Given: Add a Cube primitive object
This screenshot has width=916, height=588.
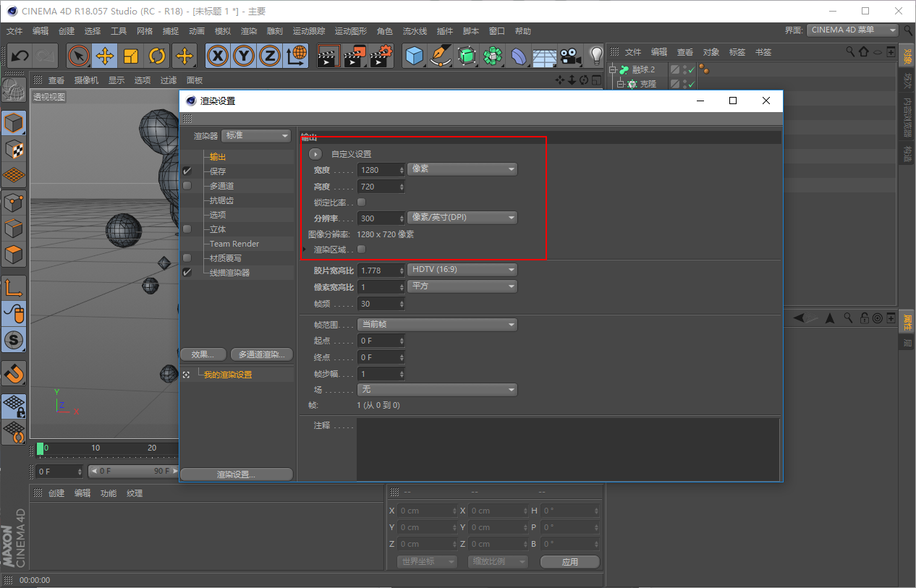Looking at the screenshot, I should 415,56.
